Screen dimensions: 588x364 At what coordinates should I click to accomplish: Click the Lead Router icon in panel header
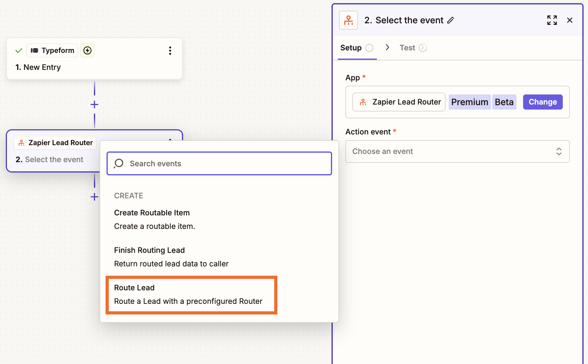349,20
